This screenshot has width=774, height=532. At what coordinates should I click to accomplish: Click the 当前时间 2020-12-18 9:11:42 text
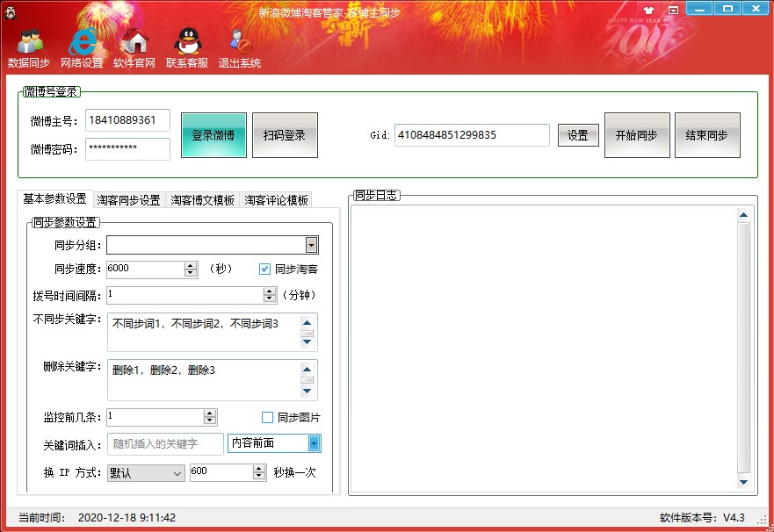98,518
